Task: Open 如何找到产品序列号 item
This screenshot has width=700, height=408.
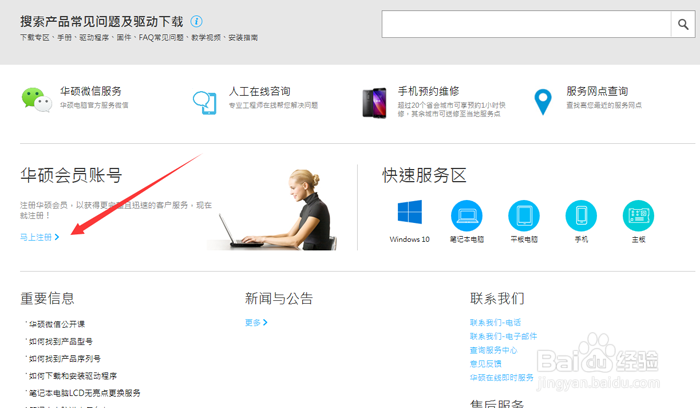Action: click(65, 358)
